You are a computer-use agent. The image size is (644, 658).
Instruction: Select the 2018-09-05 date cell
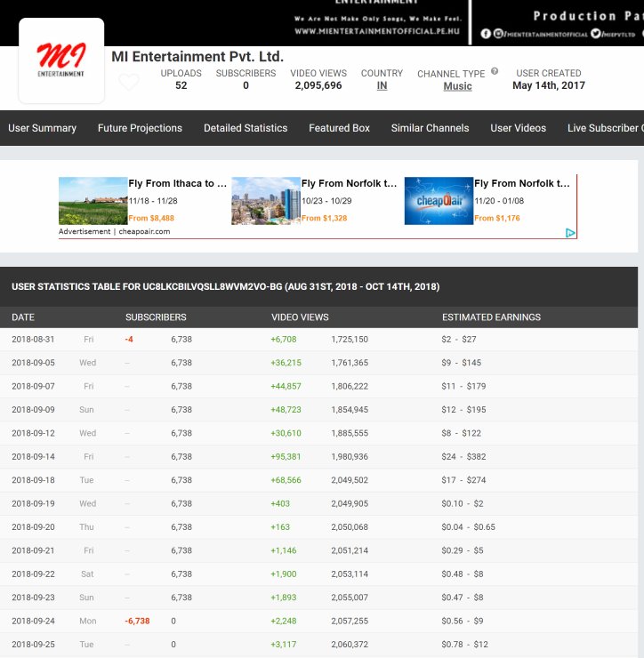33,363
